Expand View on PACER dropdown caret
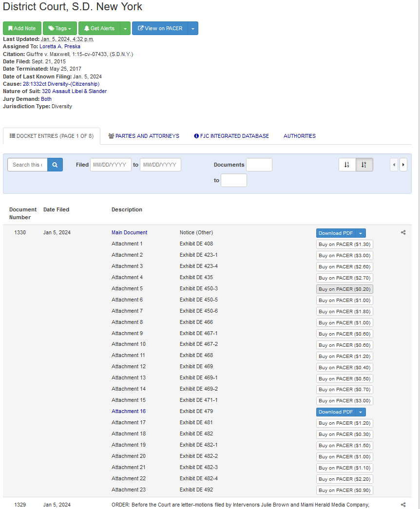 point(193,28)
